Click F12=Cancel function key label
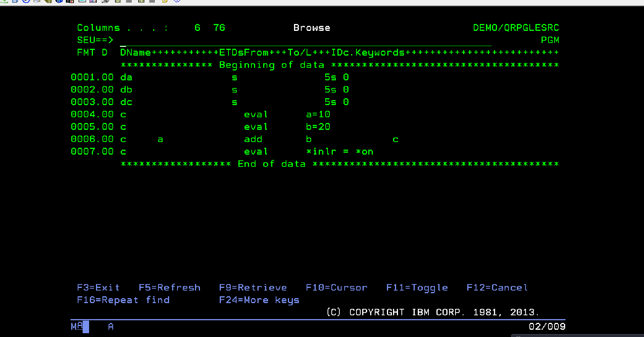Screen dimensions: 644x337 pyautogui.click(x=497, y=287)
